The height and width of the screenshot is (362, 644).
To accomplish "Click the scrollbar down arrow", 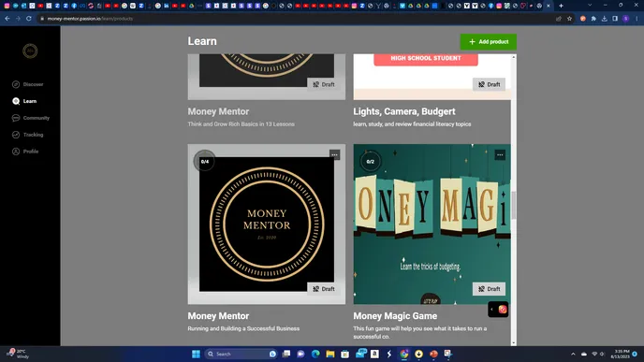I will coord(513,342).
